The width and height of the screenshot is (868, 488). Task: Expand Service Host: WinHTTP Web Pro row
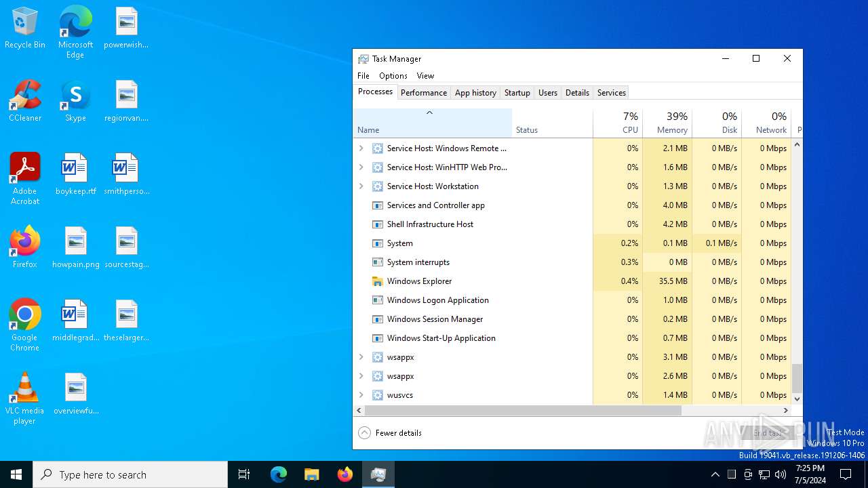click(361, 167)
